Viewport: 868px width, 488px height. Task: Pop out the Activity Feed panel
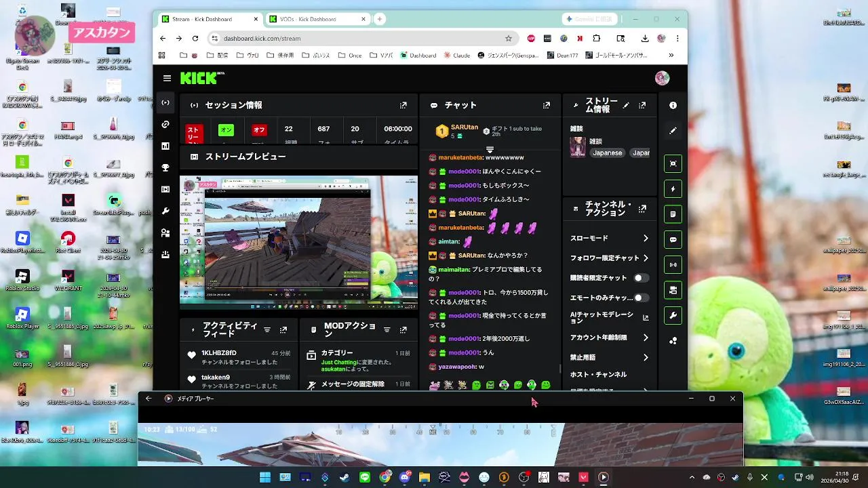coord(283,330)
